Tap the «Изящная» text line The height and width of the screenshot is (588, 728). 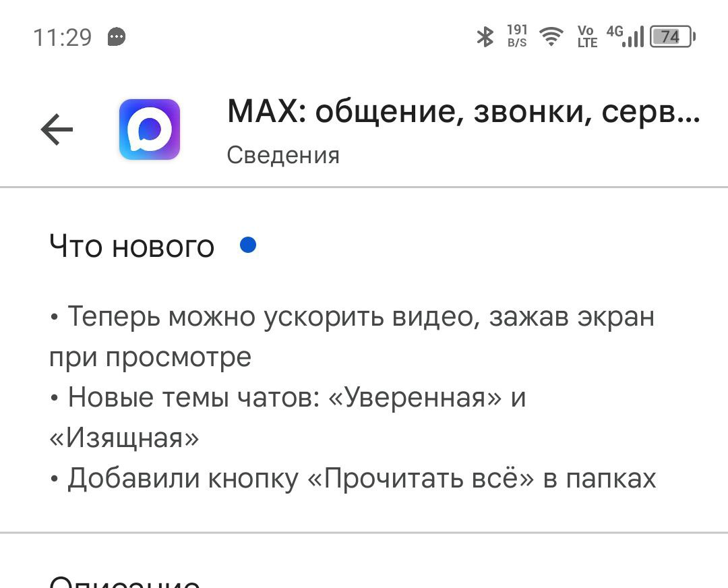pos(125,438)
